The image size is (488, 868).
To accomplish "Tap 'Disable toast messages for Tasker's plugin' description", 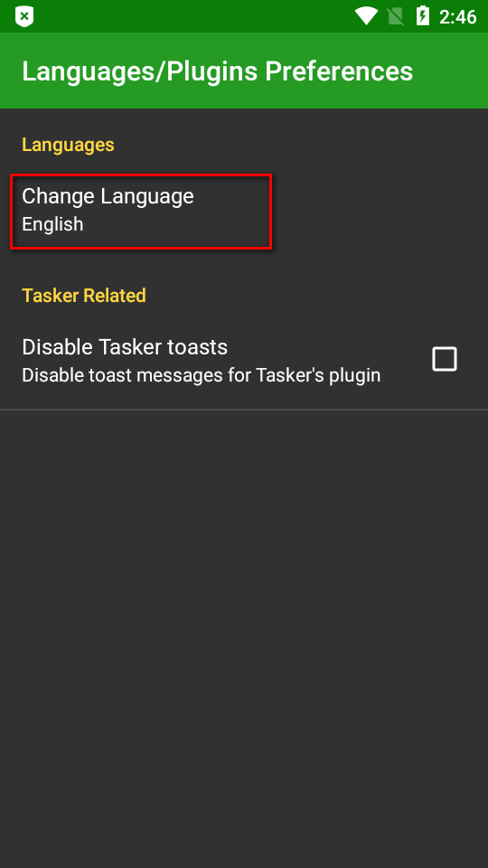I will point(201,375).
